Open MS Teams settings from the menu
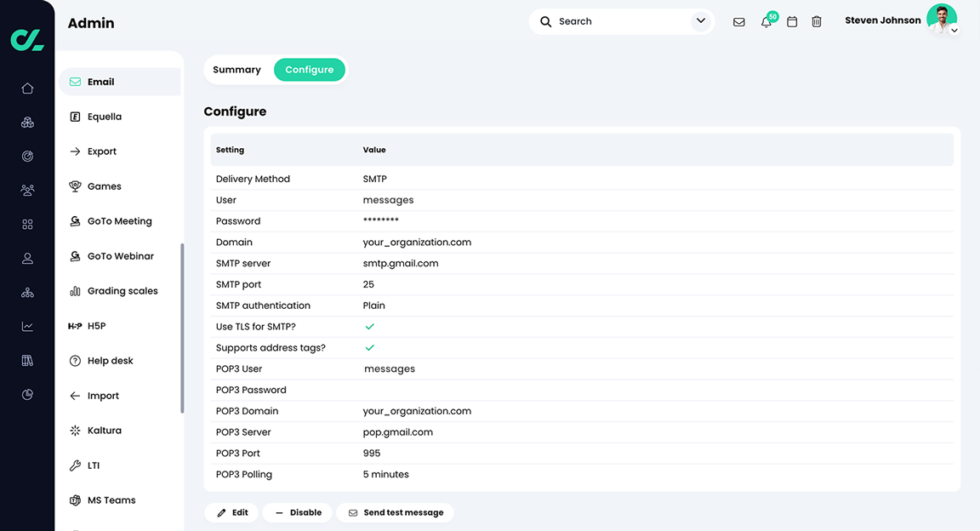Image resolution: width=980 pixels, height=531 pixels. [112, 500]
